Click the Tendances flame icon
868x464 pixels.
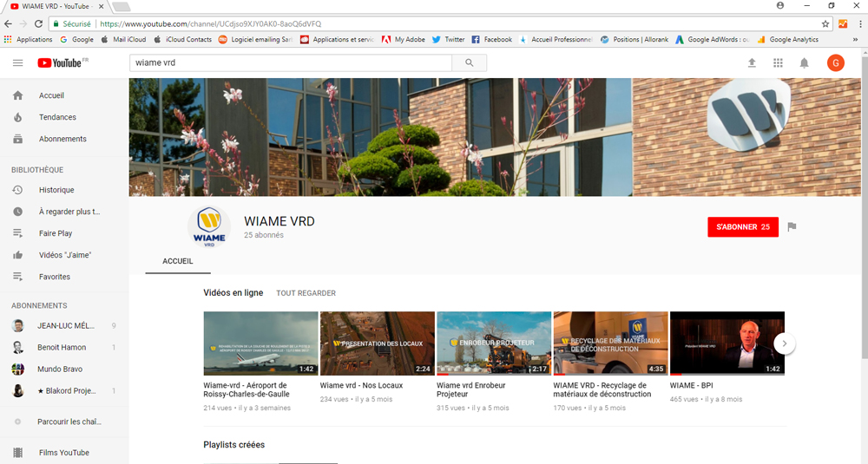[x=17, y=117]
